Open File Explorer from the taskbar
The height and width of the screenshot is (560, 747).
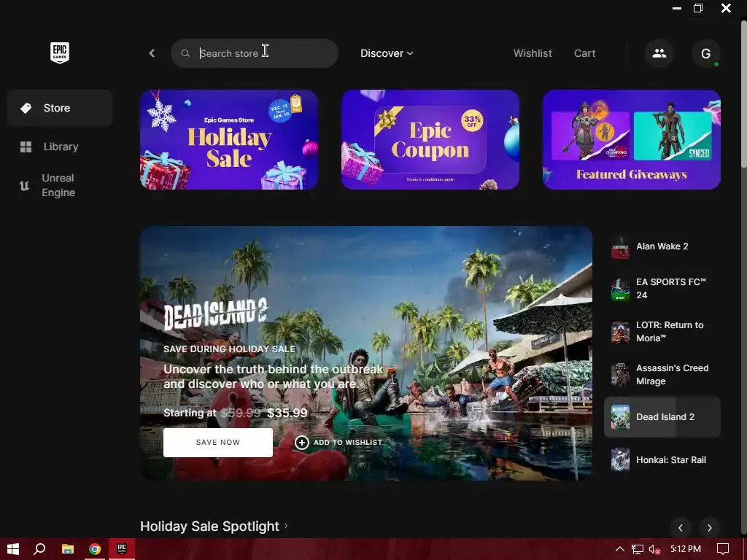point(68,549)
